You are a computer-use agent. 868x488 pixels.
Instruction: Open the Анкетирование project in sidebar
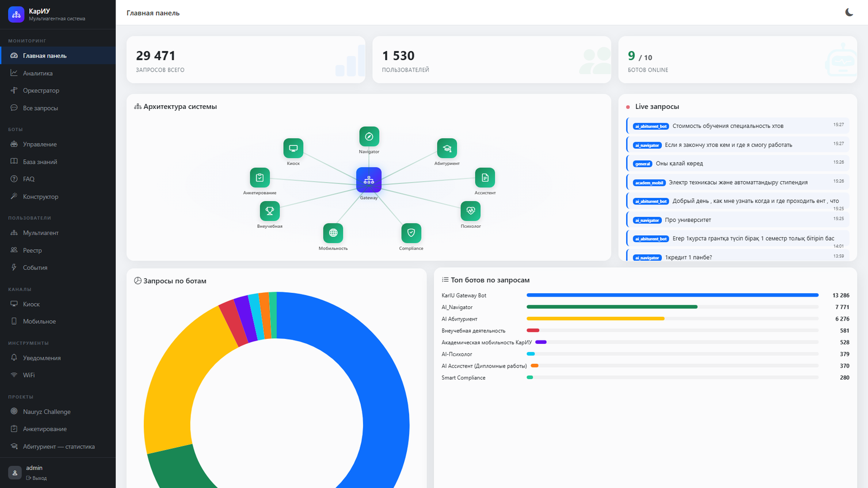coord(58,429)
